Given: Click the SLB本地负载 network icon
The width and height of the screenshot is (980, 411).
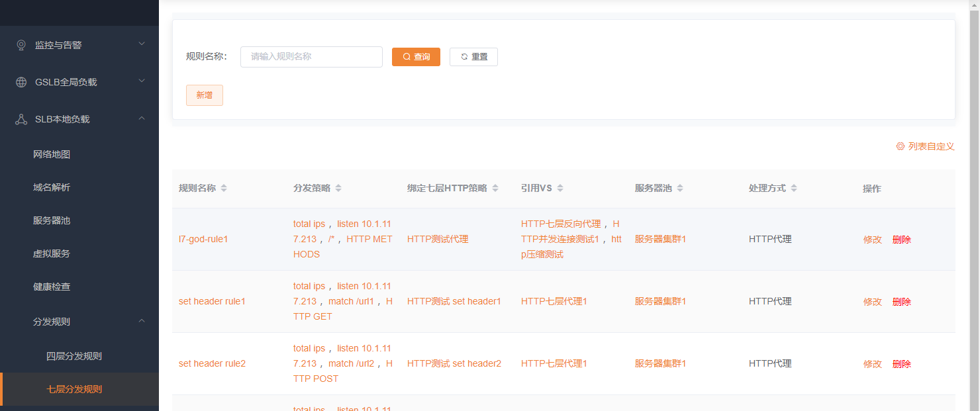Looking at the screenshot, I should tap(21, 119).
